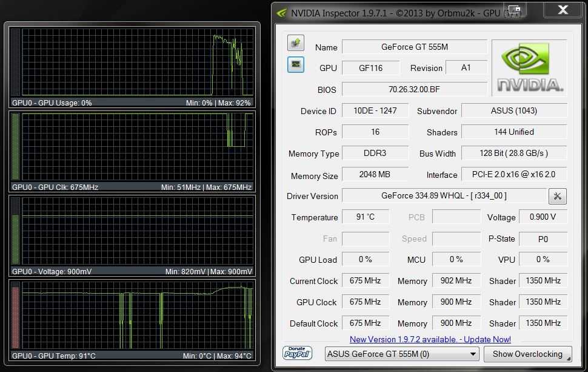The height and width of the screenshot is (372, 588).
Task: Click the Min: 0% | Max: 92% readout
Action: click(218, 103)
